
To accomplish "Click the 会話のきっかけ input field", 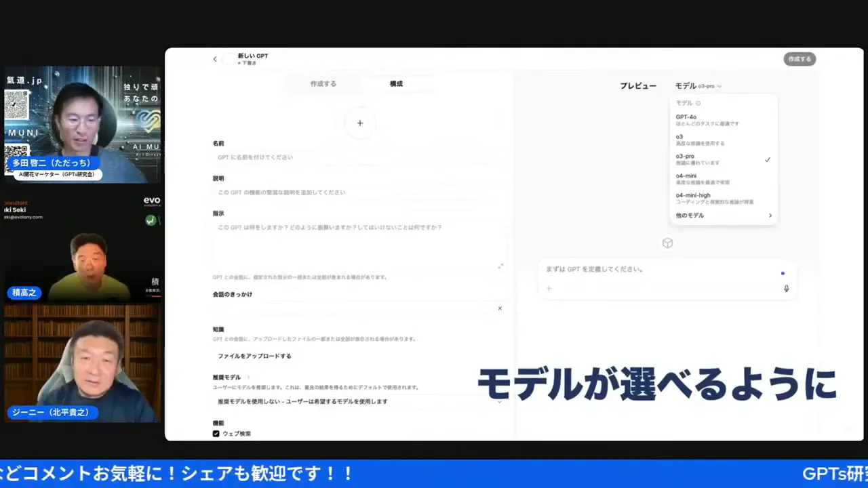I will (353, 308).
